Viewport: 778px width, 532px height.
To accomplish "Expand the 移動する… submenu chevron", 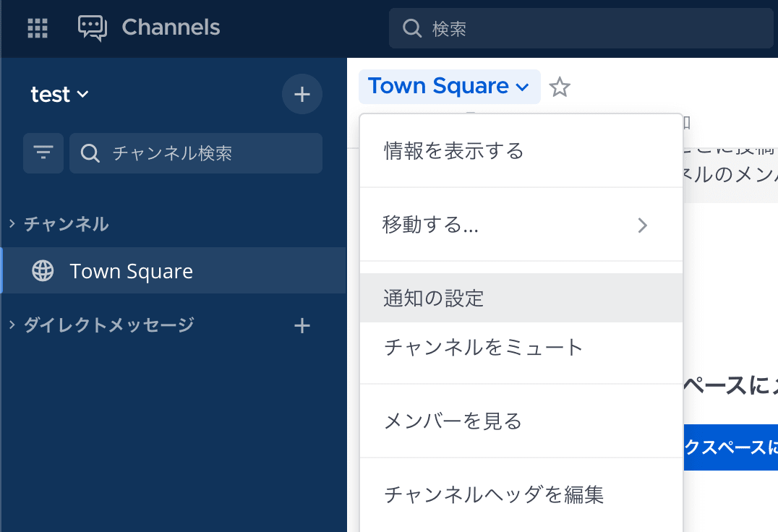I will click(x=642, y=226).
